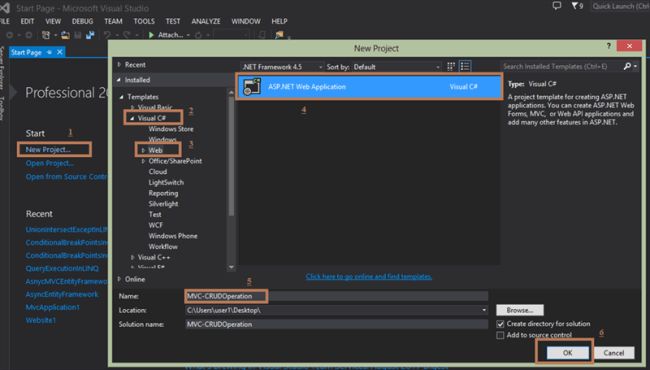Open recent project MvcApplication1
The width and height of the screenshot is (650, 370).
click(x=53, y=307)
